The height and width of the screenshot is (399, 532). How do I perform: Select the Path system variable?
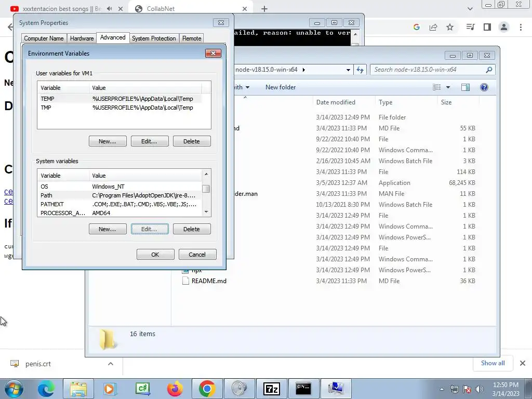[x=120, y=195]
